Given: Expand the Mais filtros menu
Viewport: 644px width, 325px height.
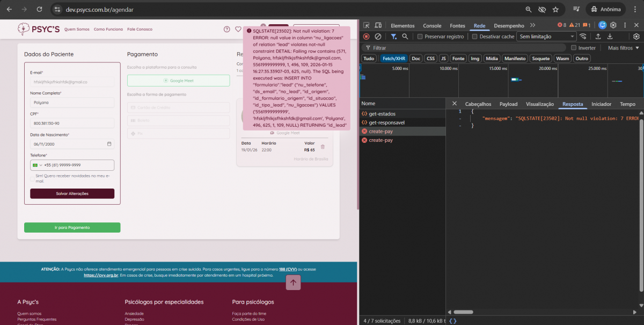Looking at the screenshot, I should tap(623, 48).
